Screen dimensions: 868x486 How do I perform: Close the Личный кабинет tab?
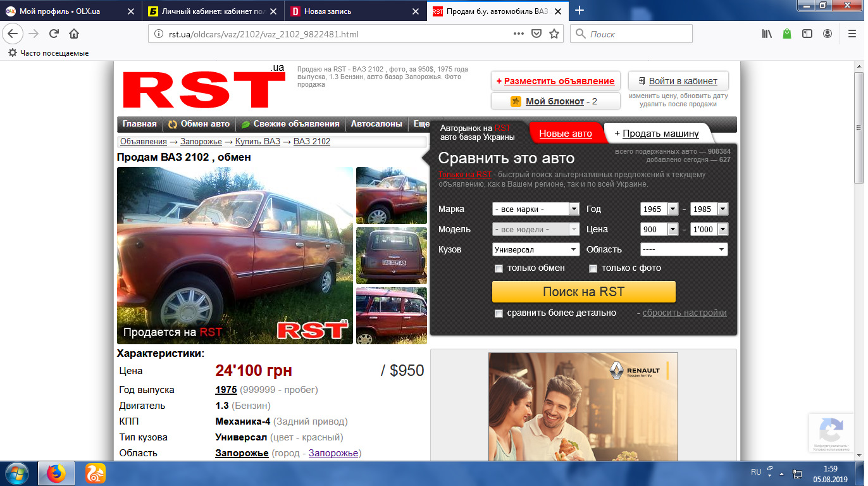pyautogui.click(x=273, y=11)
